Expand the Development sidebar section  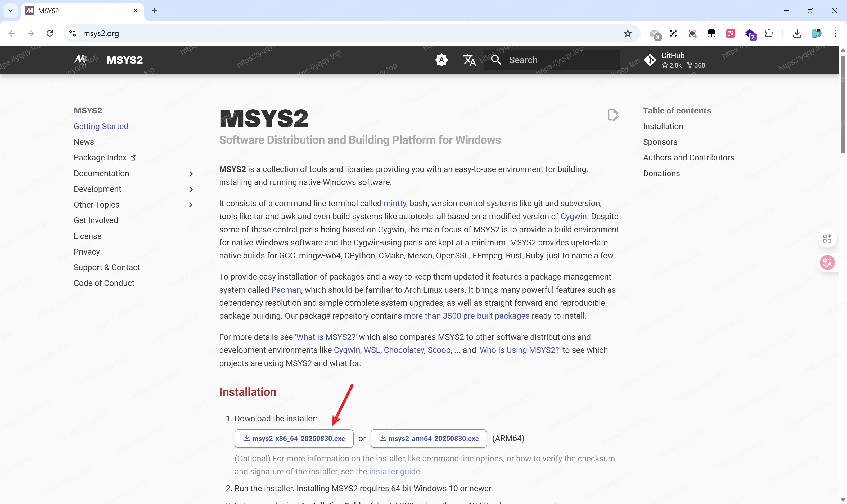[x=191, y=189]
